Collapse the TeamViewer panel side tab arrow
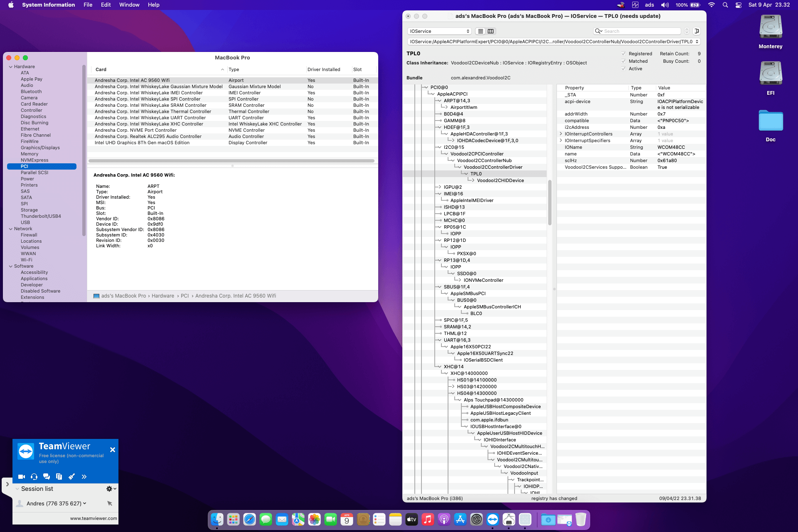 coord(7,484)
